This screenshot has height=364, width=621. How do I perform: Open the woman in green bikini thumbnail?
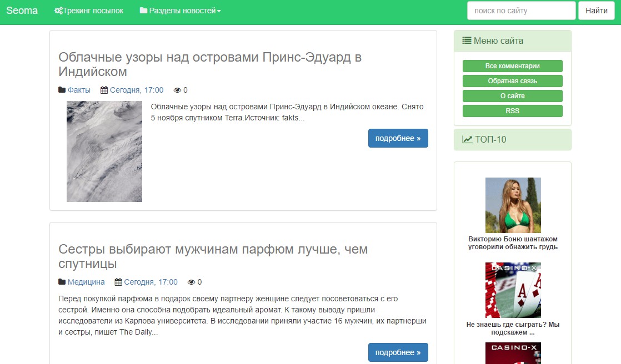[513, 205]
